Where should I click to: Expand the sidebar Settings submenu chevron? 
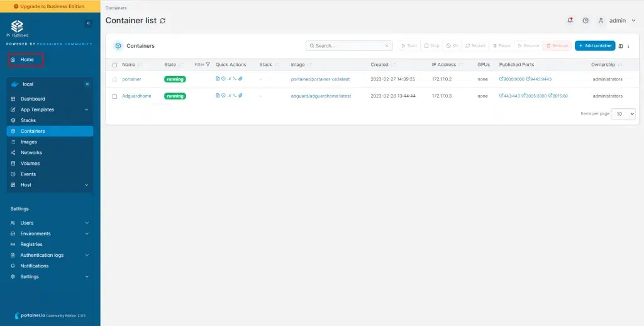point(87,277)
